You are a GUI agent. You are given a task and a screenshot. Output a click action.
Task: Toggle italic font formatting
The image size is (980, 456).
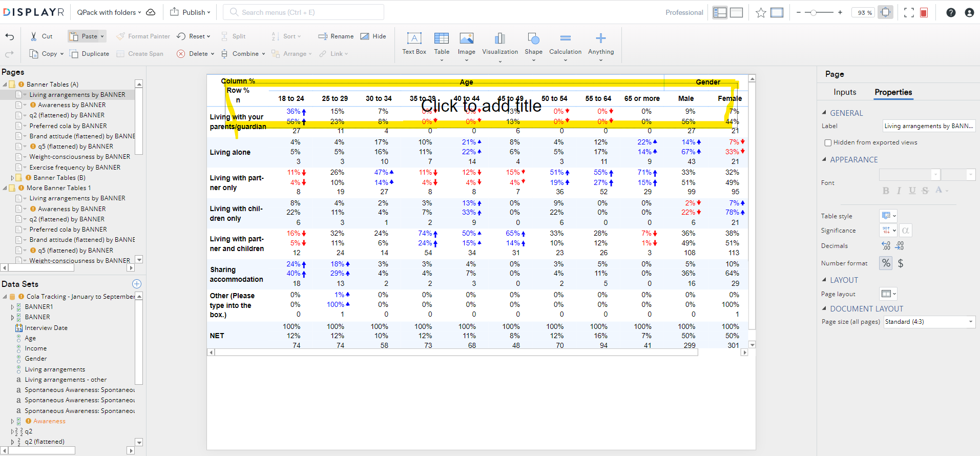coord(899,191)
